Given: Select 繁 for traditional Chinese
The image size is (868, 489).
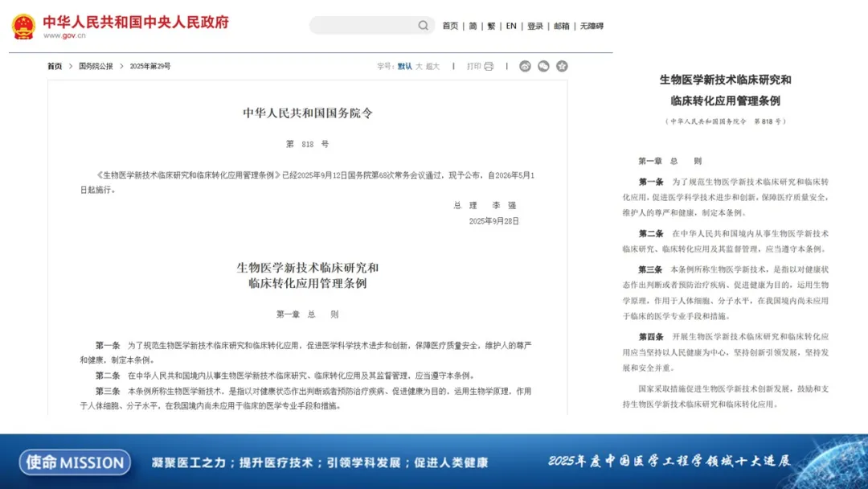Looking at the screenshot, I should tap(491, 25).
